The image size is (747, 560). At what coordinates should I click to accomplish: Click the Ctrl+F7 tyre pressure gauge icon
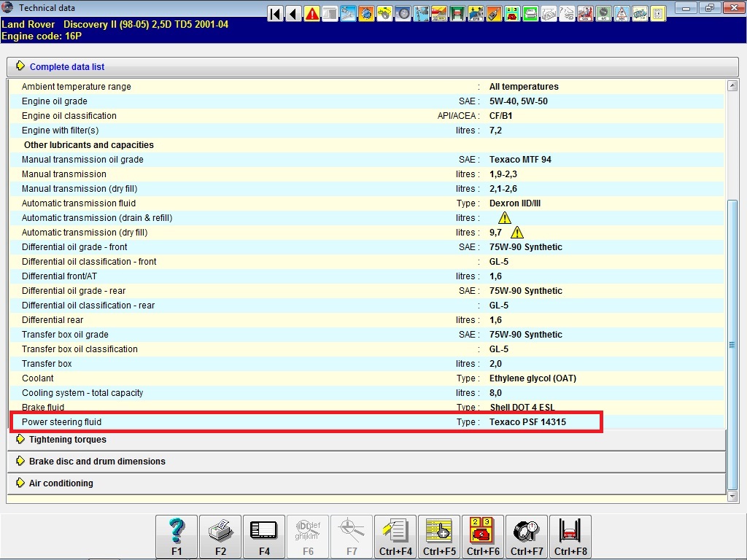(x=527, y=537)
